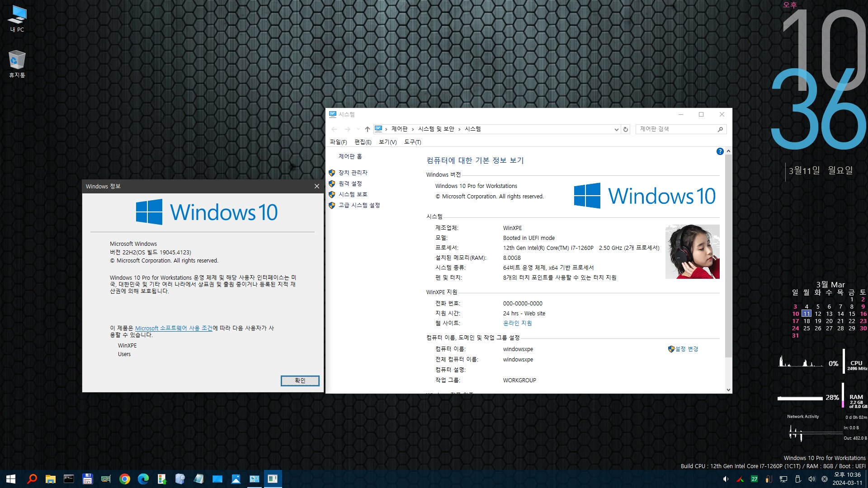Screen dimensions: 868x488
Task: Click the back navigation arrow
Action: coord(334,129)
